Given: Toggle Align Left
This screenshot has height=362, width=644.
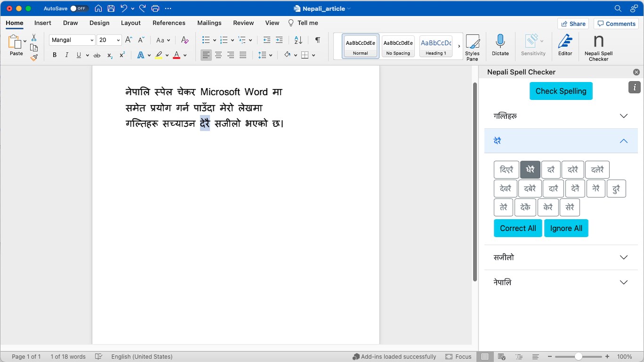Looking at the screenshot, I should [x=206, y=55].
